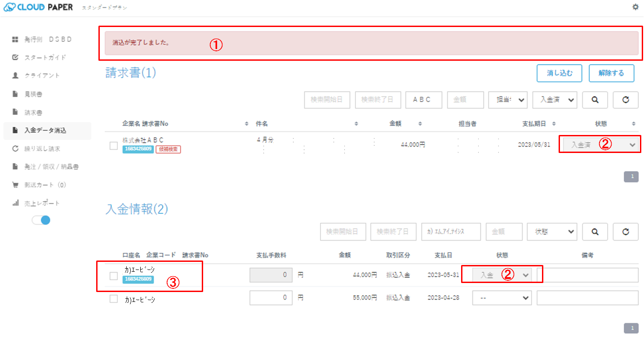
Task: Click the ＡＢＣ company search field
Action: [424, 100]
